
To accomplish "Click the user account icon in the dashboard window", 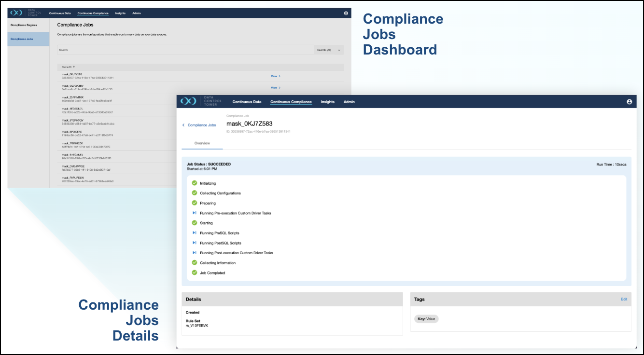I will click(x=346, y=13).
